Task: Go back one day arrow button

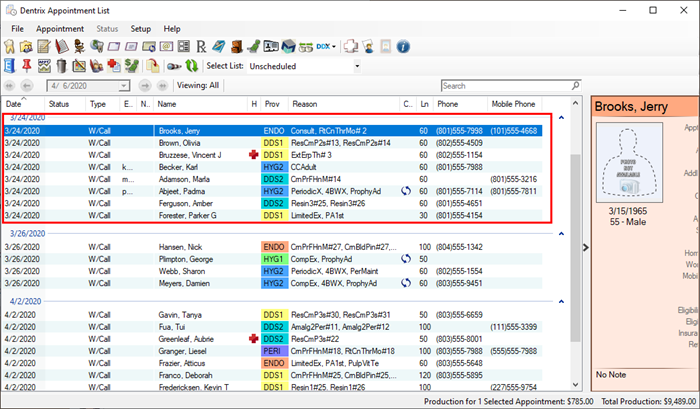Action: [x=27, y=85]
